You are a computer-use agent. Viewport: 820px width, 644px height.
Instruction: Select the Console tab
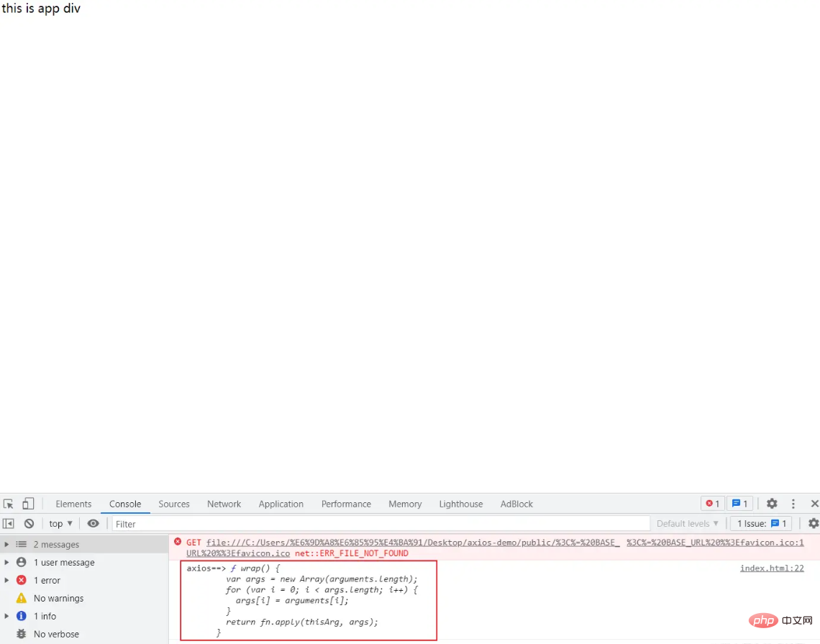tap(125, 504)
